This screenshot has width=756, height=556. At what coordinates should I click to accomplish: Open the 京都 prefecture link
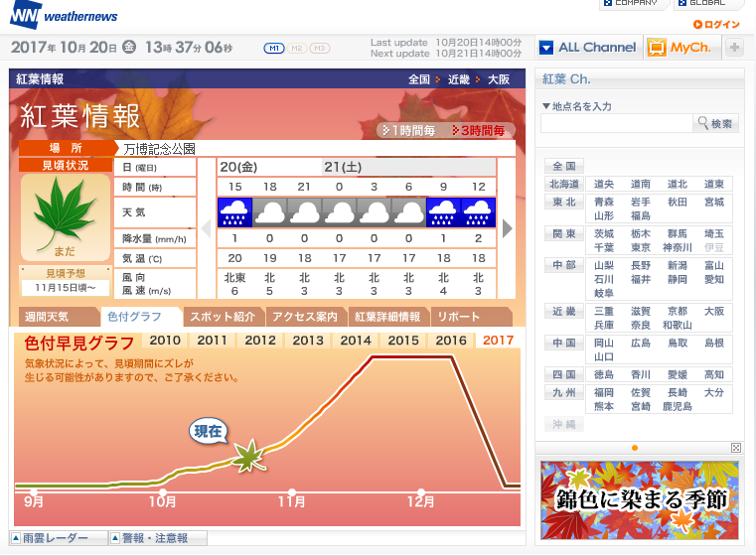coord(677,311)
